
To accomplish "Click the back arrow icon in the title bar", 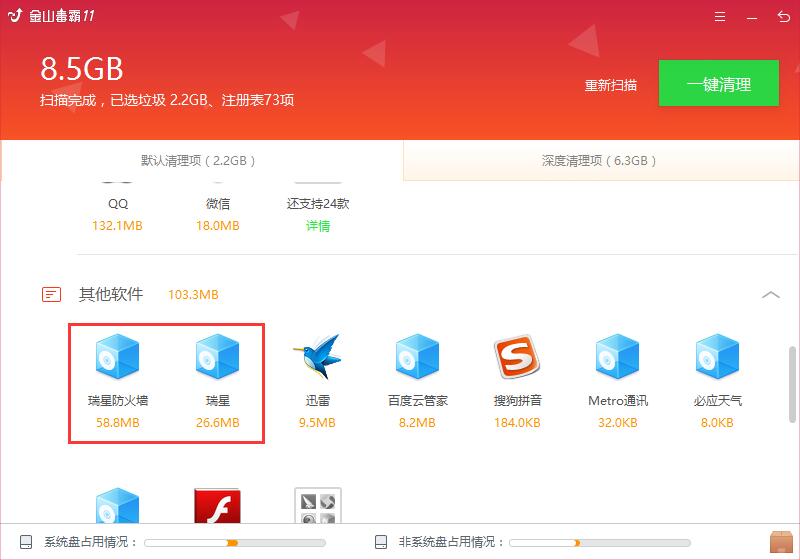I will 783,16.
